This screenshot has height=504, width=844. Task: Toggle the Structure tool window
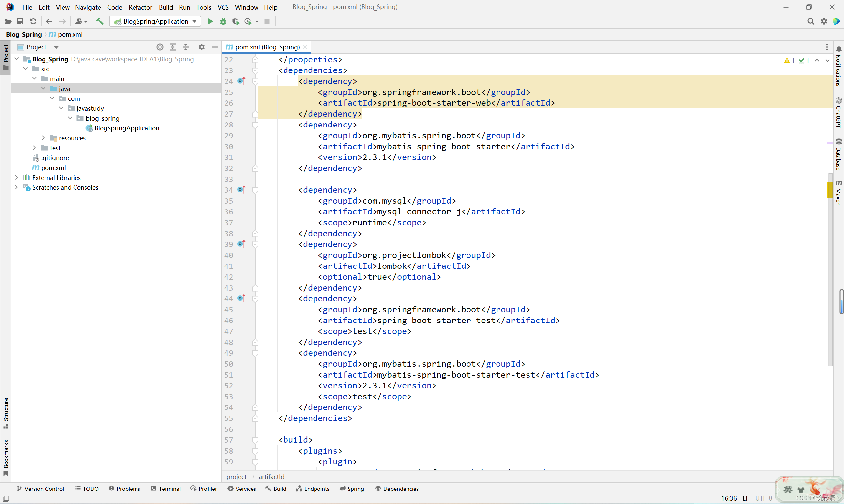[5, 413]
